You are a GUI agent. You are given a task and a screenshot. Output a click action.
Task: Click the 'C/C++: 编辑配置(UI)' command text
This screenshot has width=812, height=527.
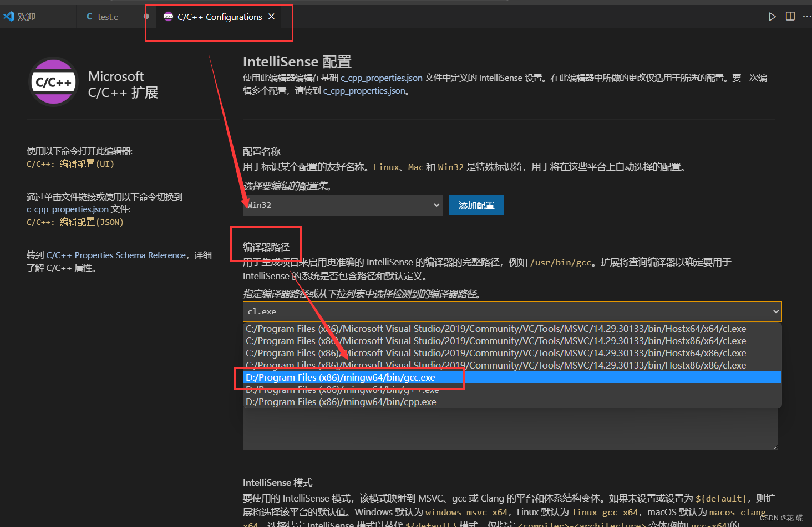pyautogui.click(x=70, y=164)
